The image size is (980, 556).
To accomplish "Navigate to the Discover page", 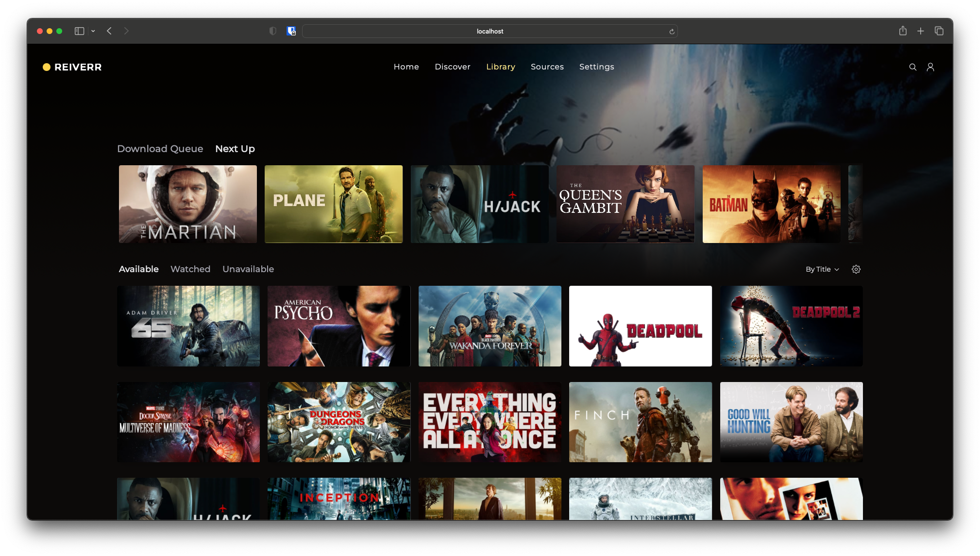I will [x=452, y=67].
